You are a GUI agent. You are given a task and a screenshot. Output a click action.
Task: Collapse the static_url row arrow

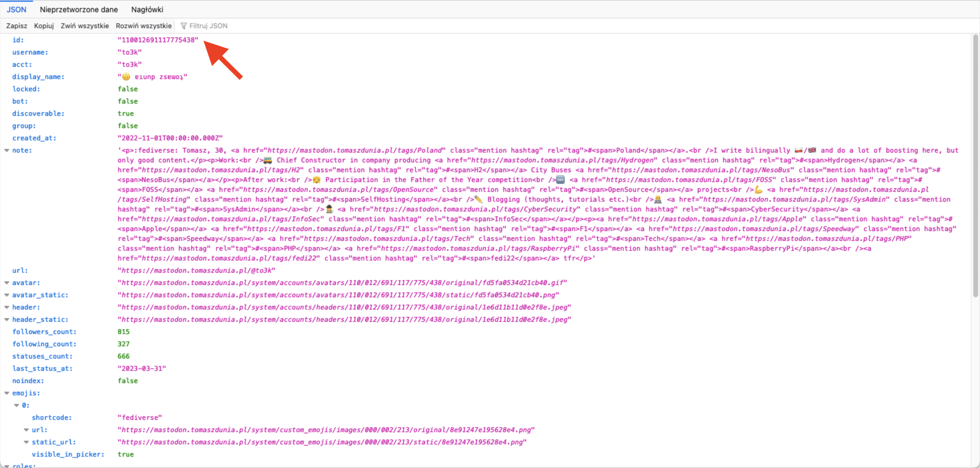coord(26,442)
